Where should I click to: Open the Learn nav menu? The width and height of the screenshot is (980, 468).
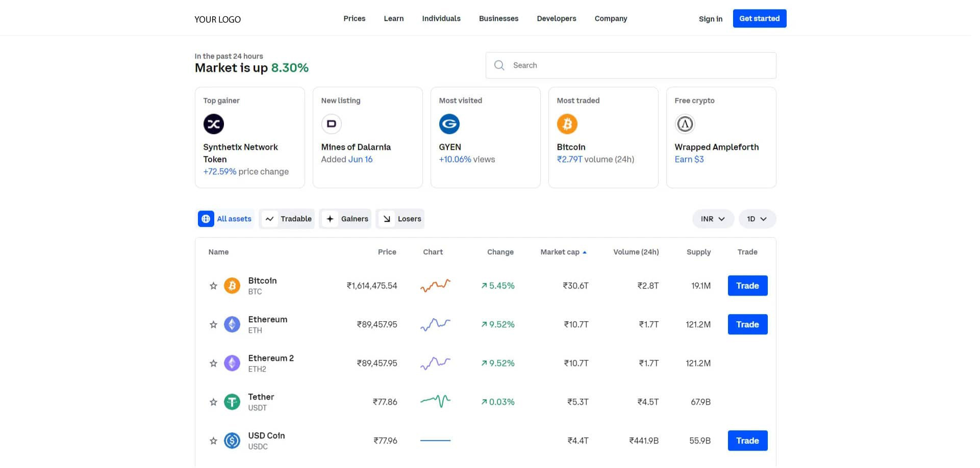click(x=393, y=18)
